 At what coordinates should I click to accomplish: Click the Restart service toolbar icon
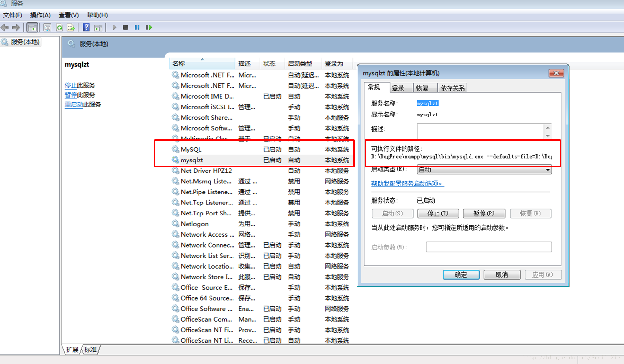pyautogui.click(x=149, y=28)
